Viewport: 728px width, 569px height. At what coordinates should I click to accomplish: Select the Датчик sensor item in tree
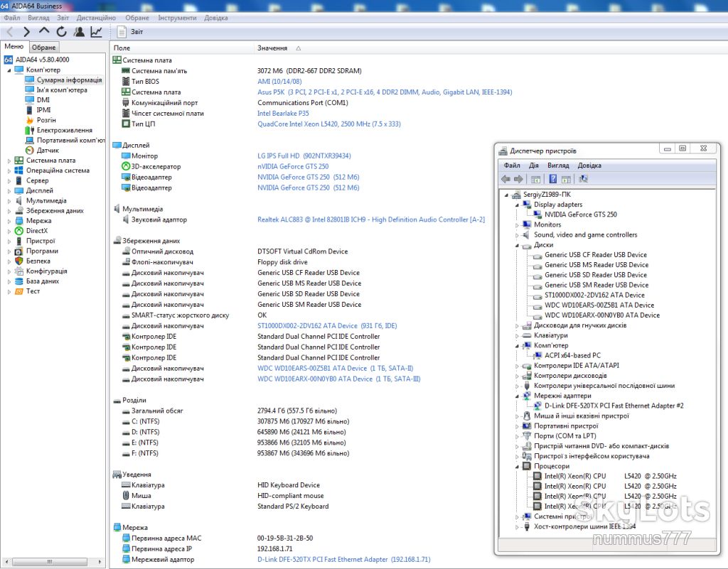[x=48, y=151]
